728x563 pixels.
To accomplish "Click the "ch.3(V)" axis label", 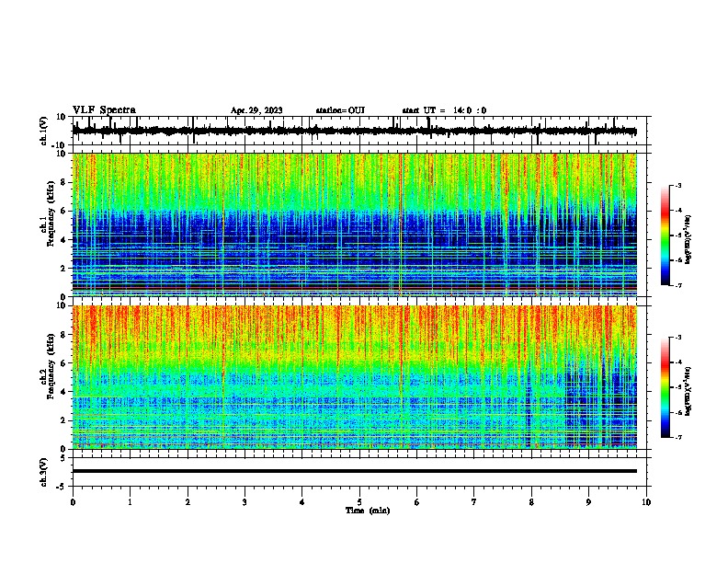I will pos(44,472).
